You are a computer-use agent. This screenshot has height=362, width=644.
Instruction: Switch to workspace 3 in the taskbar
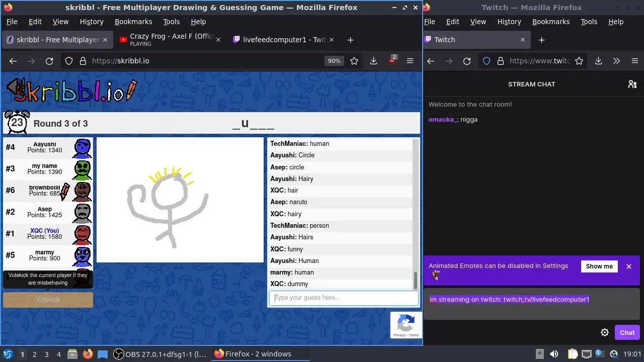tap(46, 354)
